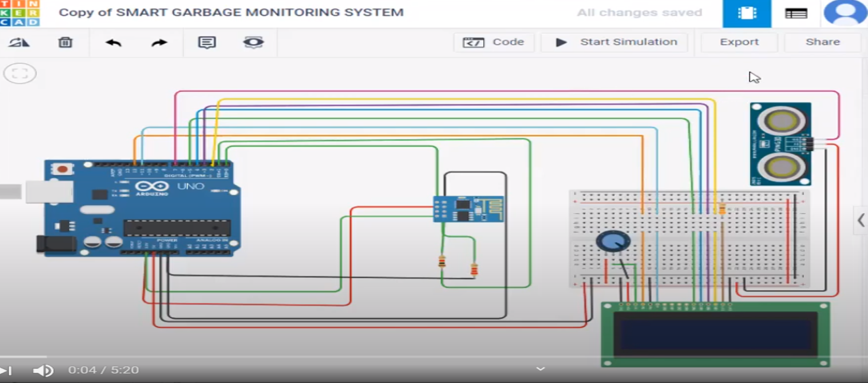
Task: Open the user profile avatar
Action: point(845,12)
